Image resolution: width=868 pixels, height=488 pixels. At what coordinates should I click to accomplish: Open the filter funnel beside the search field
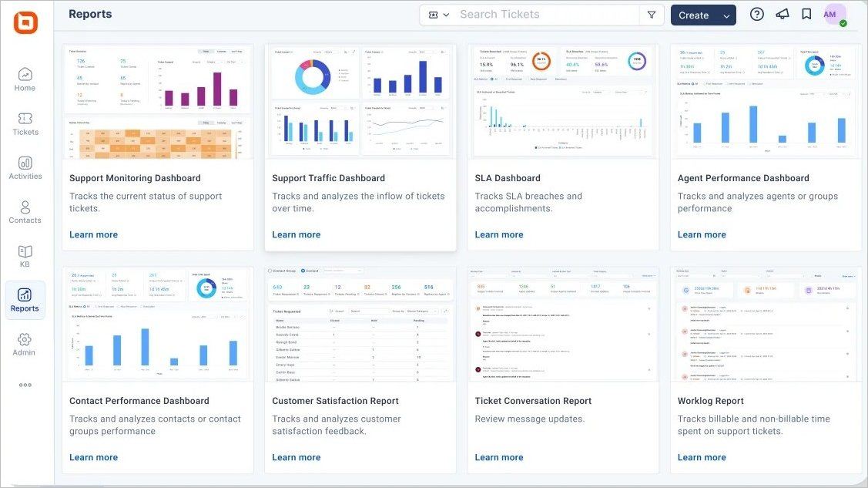[651, 13]
